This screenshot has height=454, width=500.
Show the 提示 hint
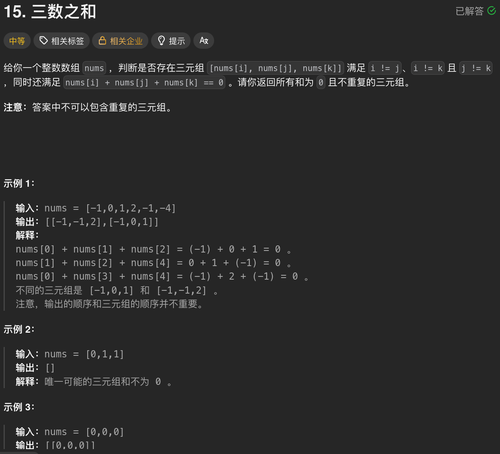pyautogui.click(x=171, y=41)
